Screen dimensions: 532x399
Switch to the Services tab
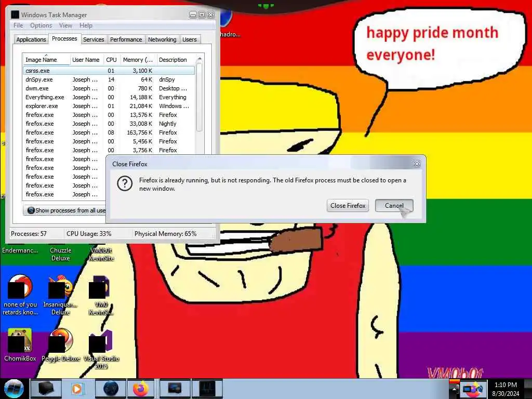click(94, 39)
